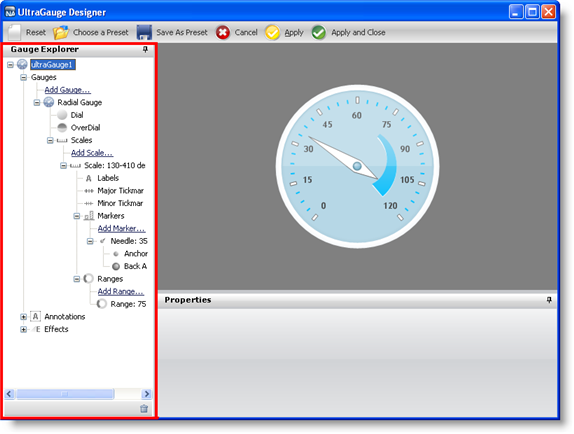Screen dimensions: 574x434
Task: Collapse the Radial Gauge node
Action: (37, 102)
